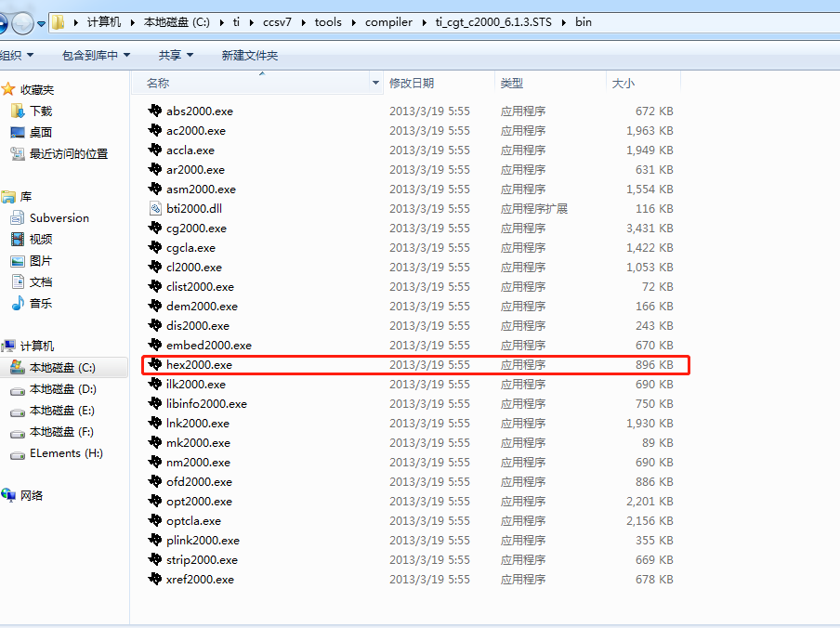
Task: Click the ilk2000.exe file icon
Action: click(x=155, y=384)
